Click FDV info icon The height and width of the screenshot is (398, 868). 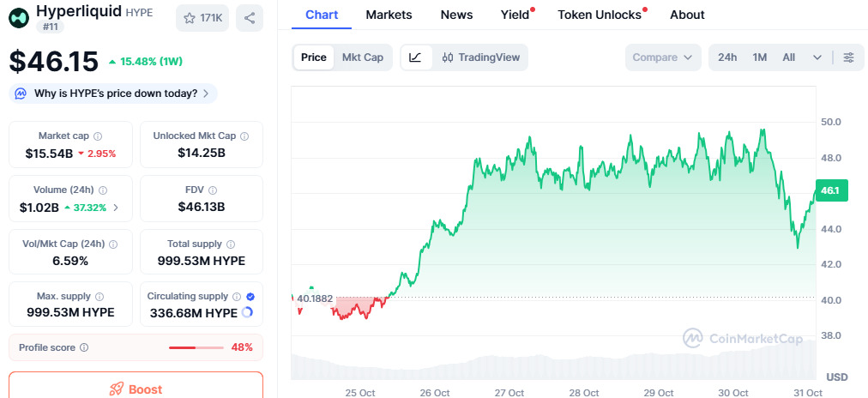(x=213, y=190)
